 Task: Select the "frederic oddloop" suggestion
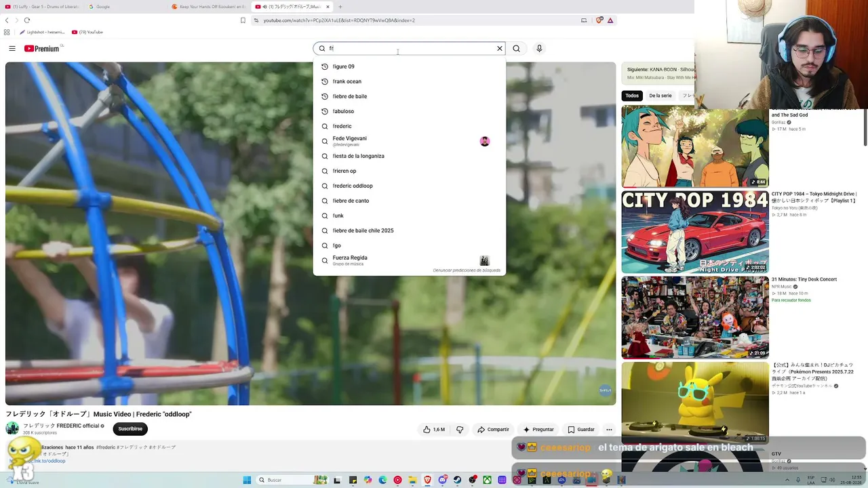tap(410, 186)
